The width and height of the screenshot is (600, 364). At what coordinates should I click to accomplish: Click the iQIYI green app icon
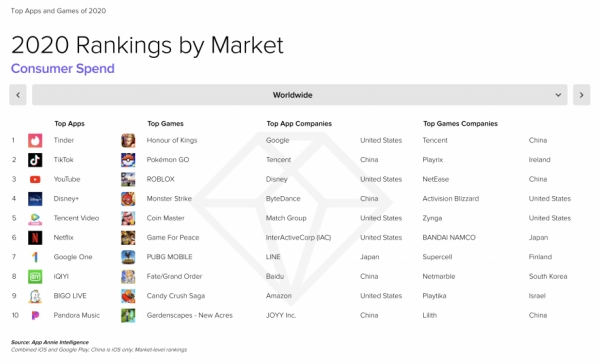35,276
